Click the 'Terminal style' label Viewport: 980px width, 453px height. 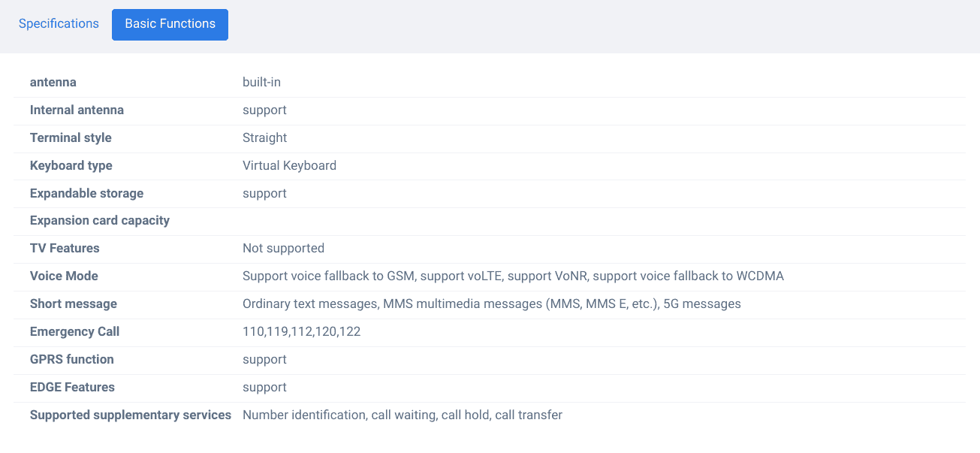71,137
